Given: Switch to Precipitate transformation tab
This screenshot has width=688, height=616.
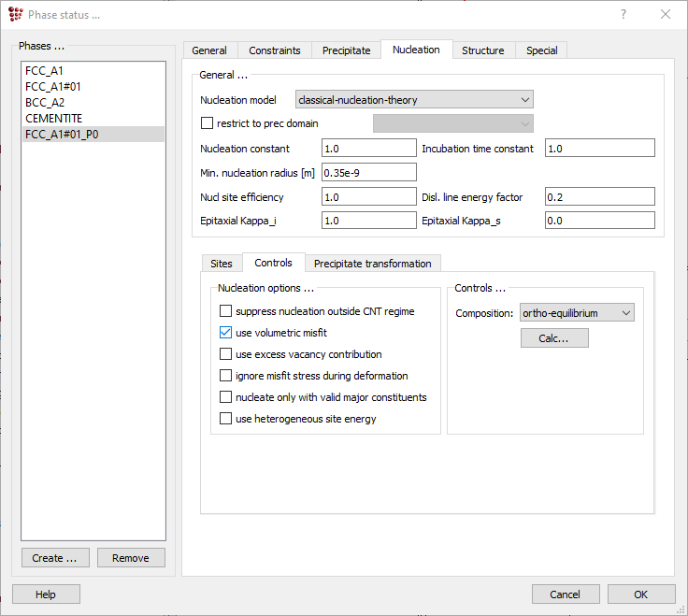Looking at the screenshot, I should (x=372, y=264).
